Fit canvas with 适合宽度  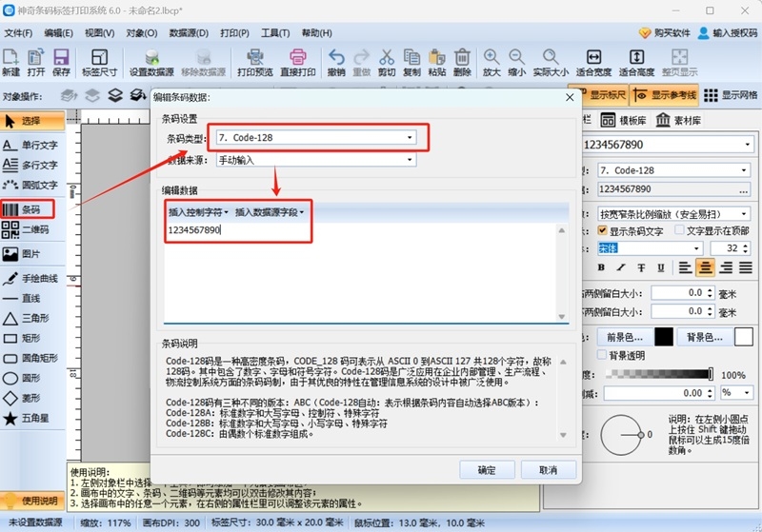tap(593, 62)
